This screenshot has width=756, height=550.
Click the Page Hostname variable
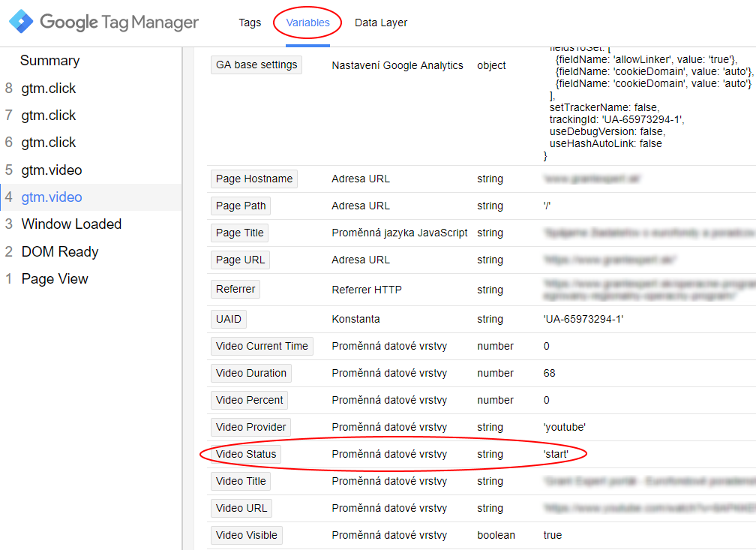[254, 179]
